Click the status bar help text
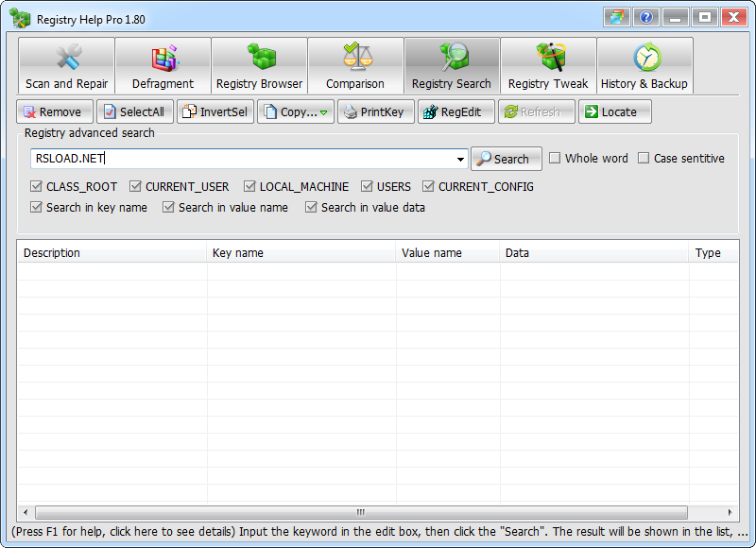756x548 pixels. click(x=379, y=532)
